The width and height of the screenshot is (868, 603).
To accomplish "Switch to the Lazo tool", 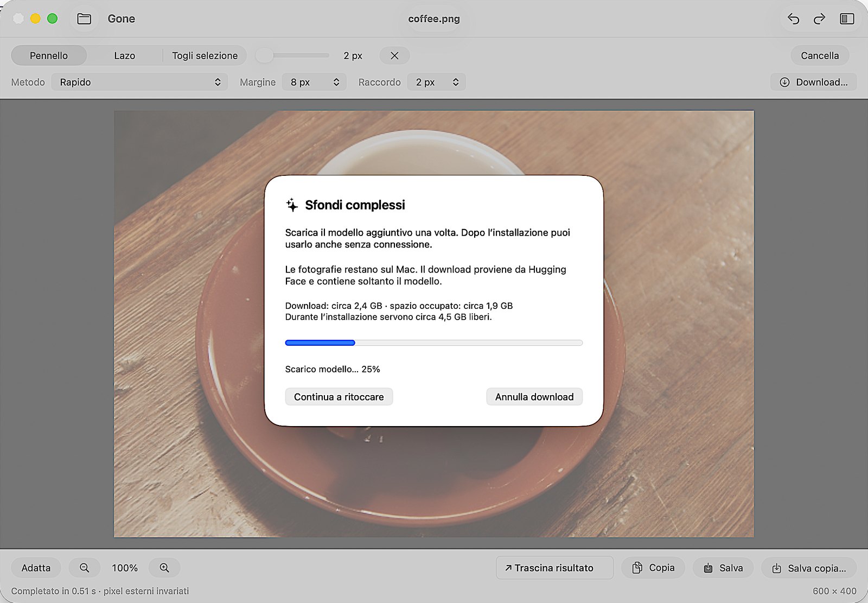I will [x=124, y=55].
